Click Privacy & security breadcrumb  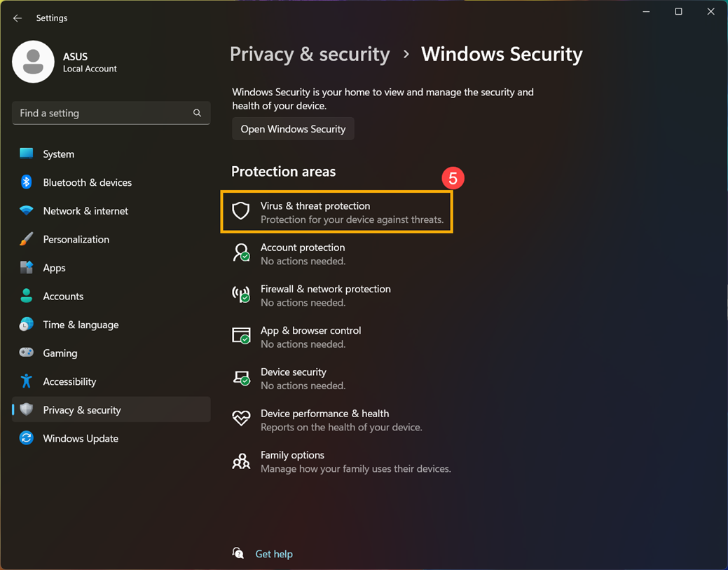[310, 55]
